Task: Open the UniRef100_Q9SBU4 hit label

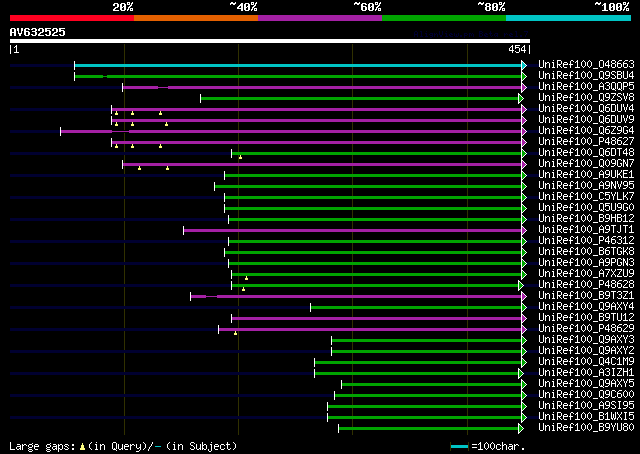Action: click(x=586, y=76)
